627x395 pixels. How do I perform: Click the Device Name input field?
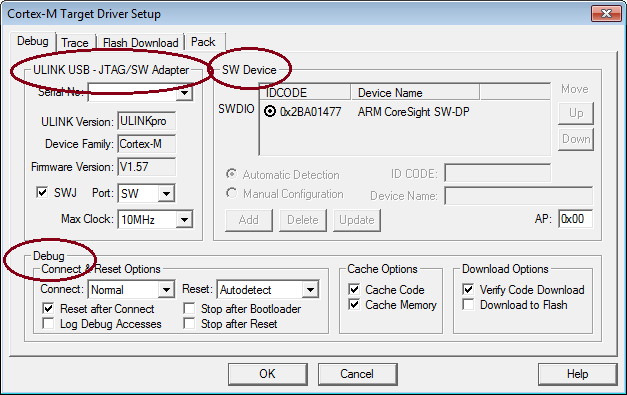pyautogui.click(x=519, y=196)
